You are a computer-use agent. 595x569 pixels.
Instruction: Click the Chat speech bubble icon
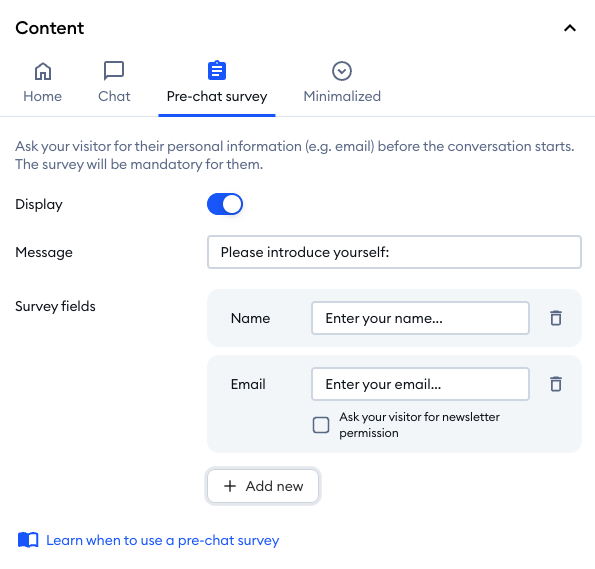point(114,71)
